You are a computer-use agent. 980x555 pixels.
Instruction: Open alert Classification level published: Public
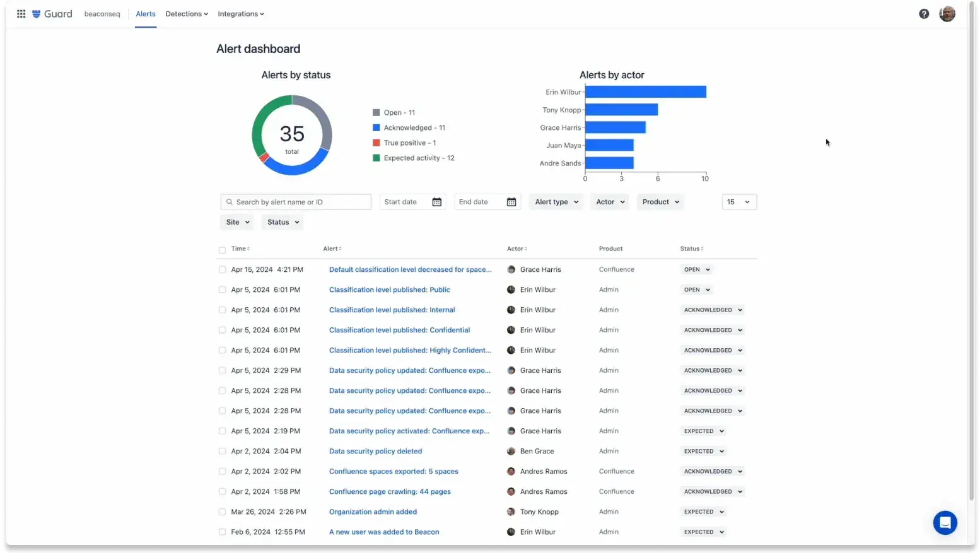[x=390, y=289]
